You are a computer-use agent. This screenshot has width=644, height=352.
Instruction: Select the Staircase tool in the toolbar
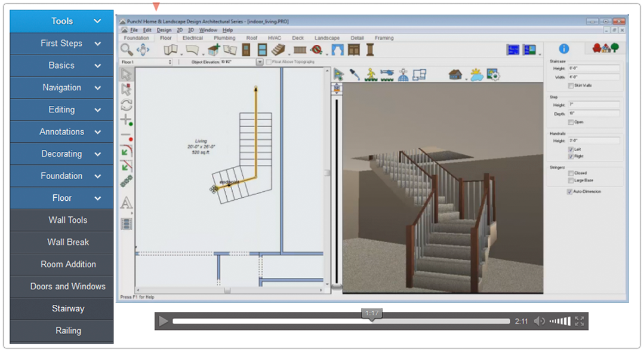[x=279, y=50]
